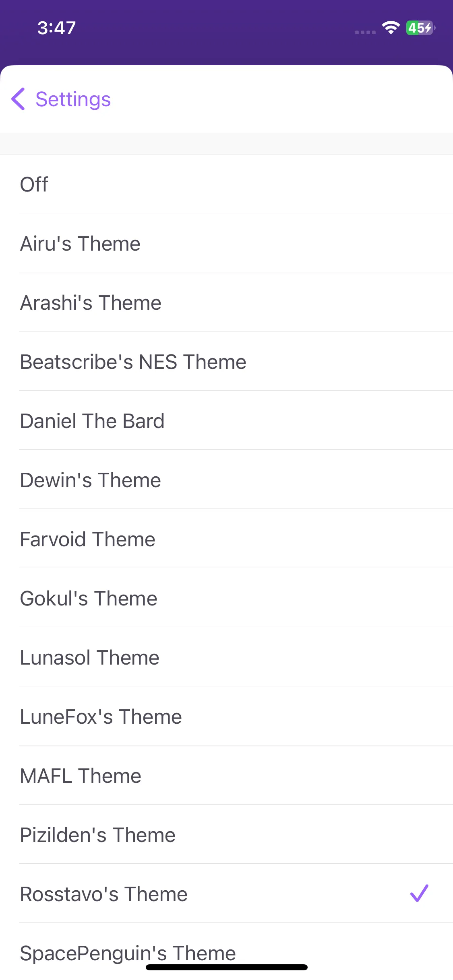This screenshot has height=980, width=453.
Task: Select Lunasol Theme
Action: coord(226,657)
